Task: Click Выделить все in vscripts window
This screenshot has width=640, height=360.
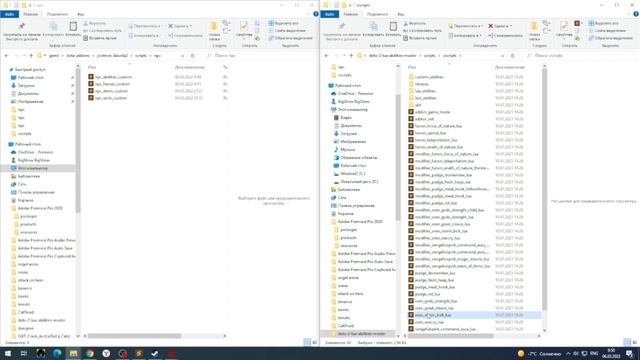Action: [x=604, y=23]
